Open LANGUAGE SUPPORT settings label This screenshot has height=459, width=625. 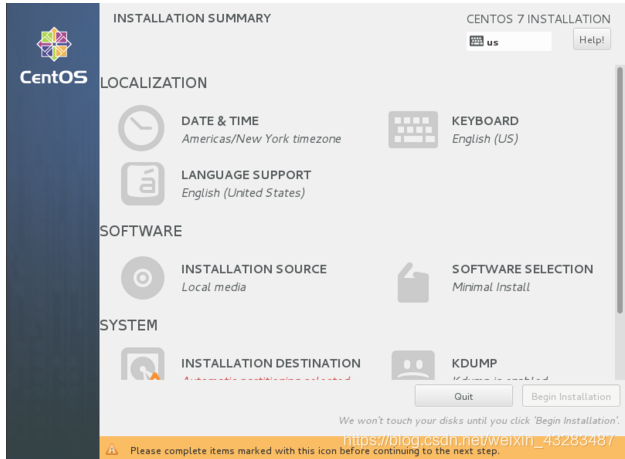[x=246, y=175]
